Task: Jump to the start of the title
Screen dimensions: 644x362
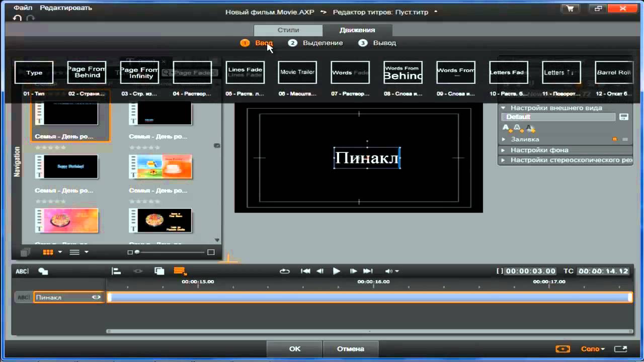Action: click(305, 271)
